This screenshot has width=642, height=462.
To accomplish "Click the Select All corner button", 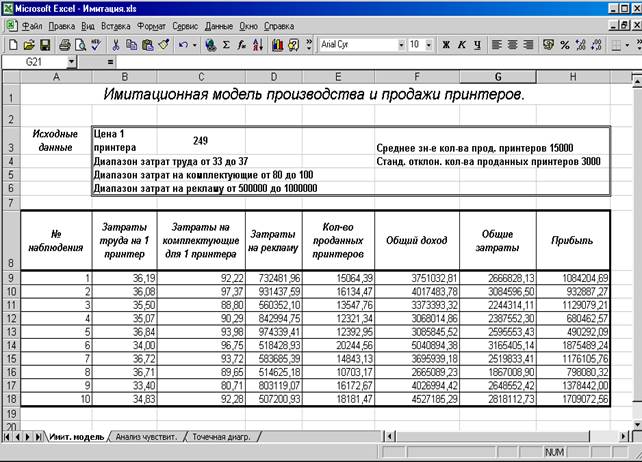I will (11, 77).
